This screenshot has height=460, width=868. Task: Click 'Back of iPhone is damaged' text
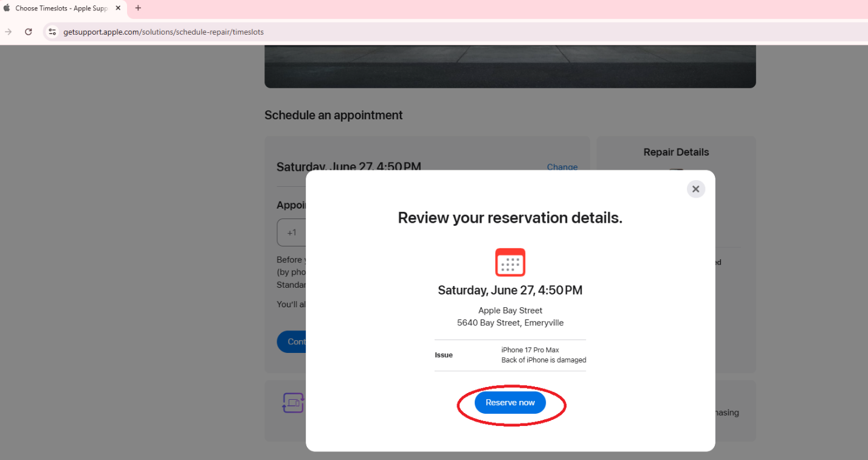coord(543,360)
